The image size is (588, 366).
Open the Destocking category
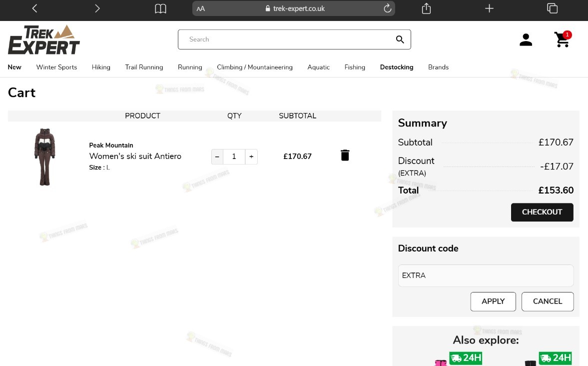396,67
